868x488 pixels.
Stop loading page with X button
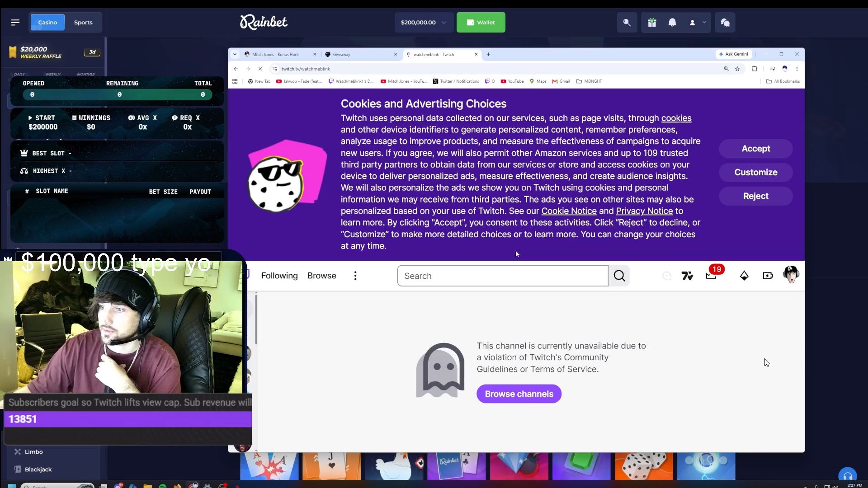click(x=260, y=69)
